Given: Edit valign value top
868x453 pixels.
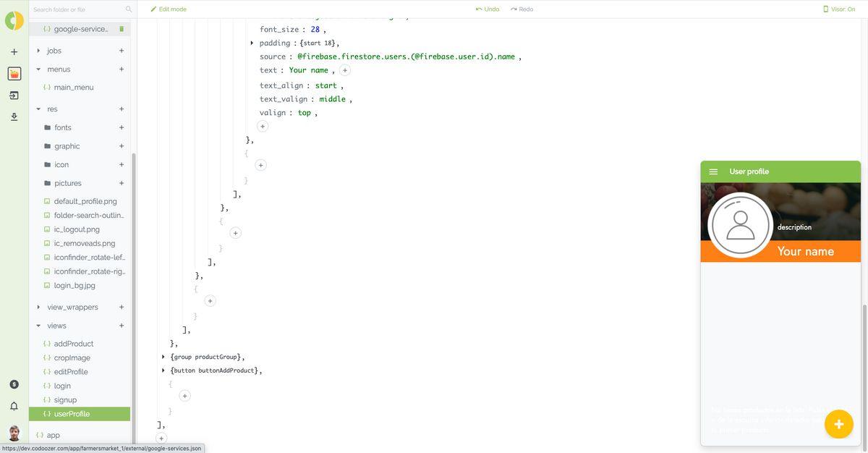Looking at the screenshot, I should pos(305,113).
